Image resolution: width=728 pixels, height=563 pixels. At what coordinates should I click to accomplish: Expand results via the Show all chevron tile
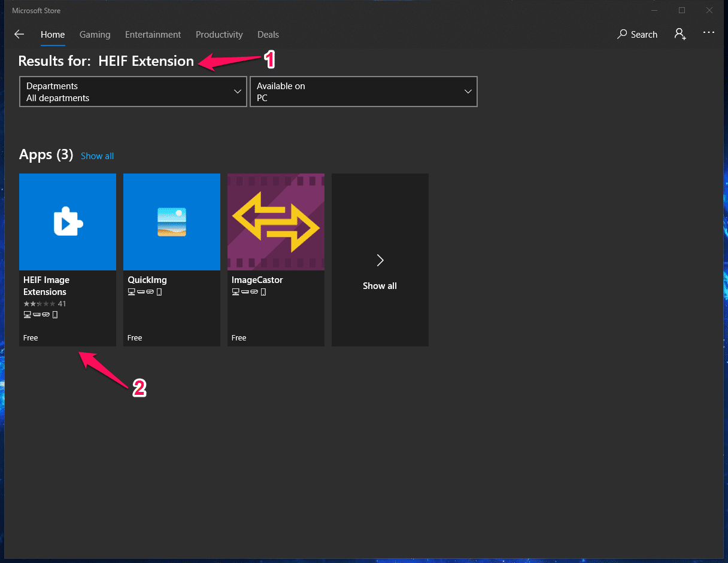coord(380,260)
